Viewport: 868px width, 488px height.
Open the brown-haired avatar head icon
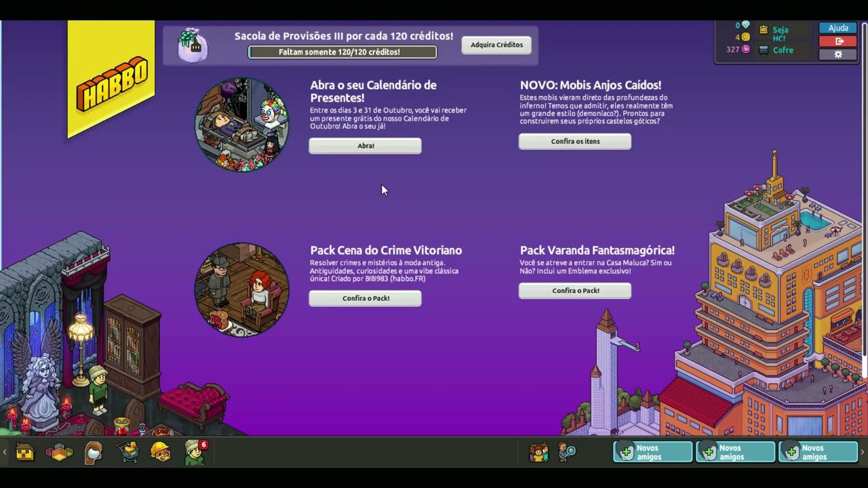pyautogui.click(x=94, y=452)
